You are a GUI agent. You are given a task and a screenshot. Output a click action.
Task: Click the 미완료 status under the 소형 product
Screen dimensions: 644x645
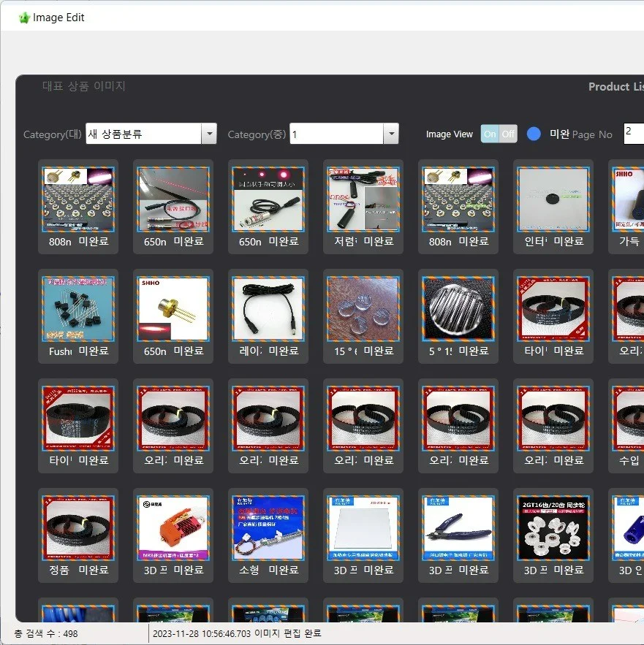click(284, 570)
